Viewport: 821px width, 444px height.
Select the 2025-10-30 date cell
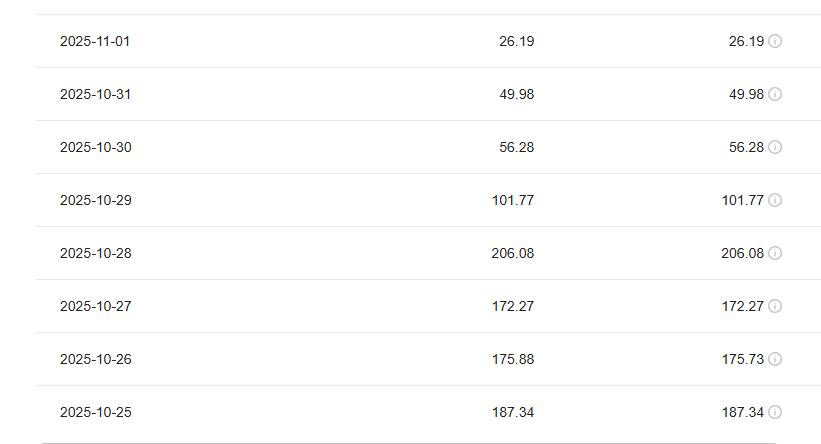pyautogui.click(x=95, y=147)
